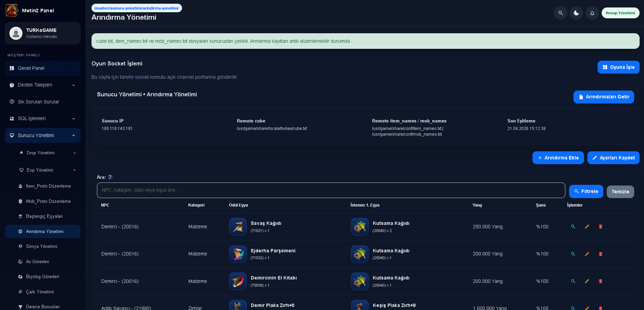Screen dimensions: 644x310
Task: Edit the Demircinin El Kitabı row
Action: click(x=587, y=281)
